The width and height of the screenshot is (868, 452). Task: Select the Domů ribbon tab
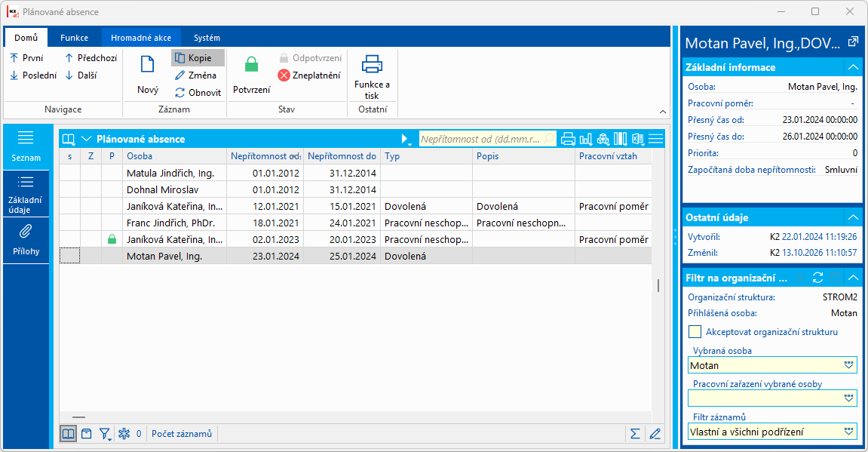[26, 38]
